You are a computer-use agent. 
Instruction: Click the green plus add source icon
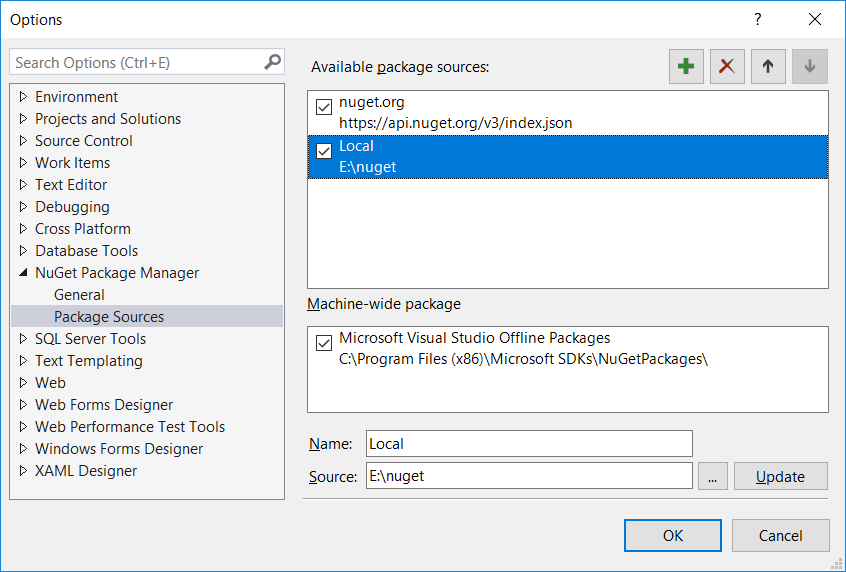686,66
